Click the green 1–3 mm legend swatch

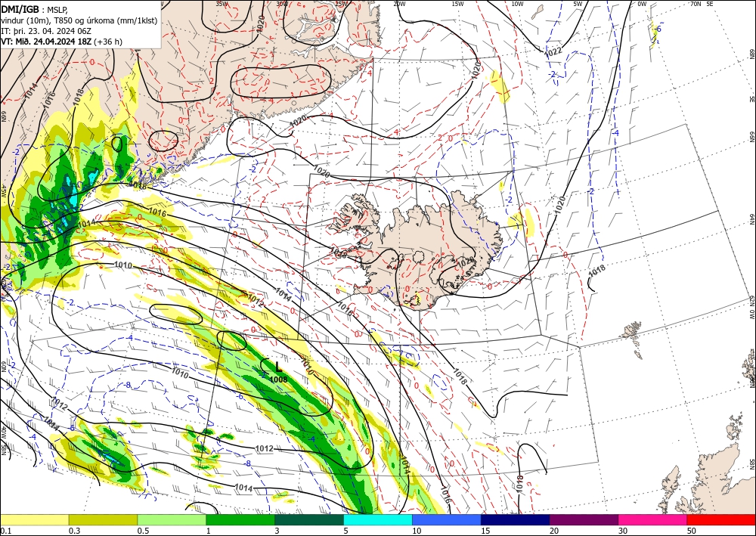tap(240, 519)
